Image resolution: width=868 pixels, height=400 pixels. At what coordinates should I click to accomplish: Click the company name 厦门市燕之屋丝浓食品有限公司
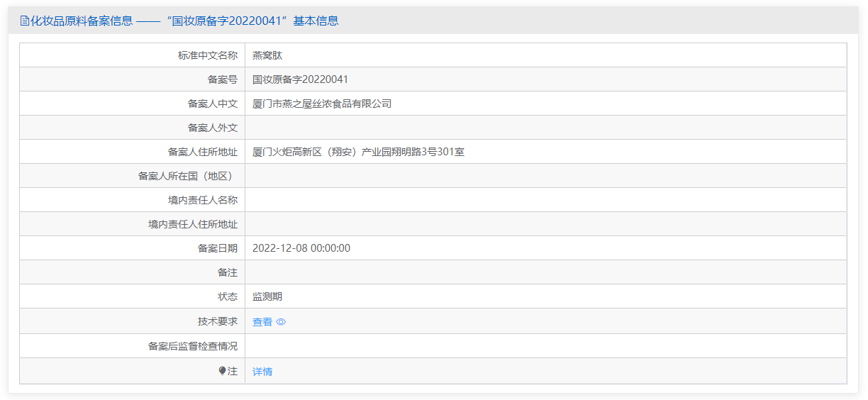click(x=322, y=104)
